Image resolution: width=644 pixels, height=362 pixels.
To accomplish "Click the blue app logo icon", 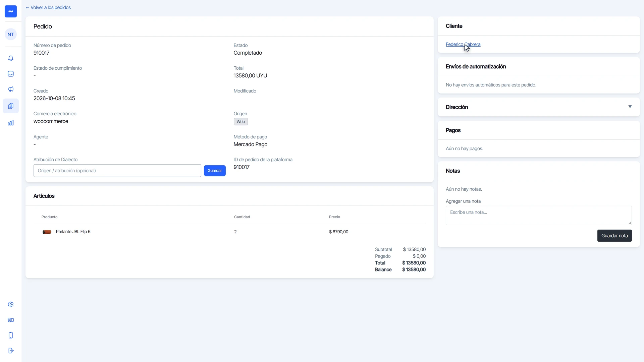I will pos(11,11).
